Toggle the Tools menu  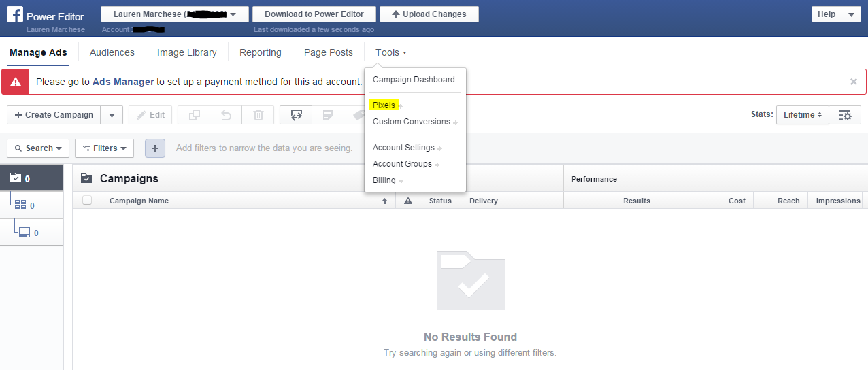point(391,52)
